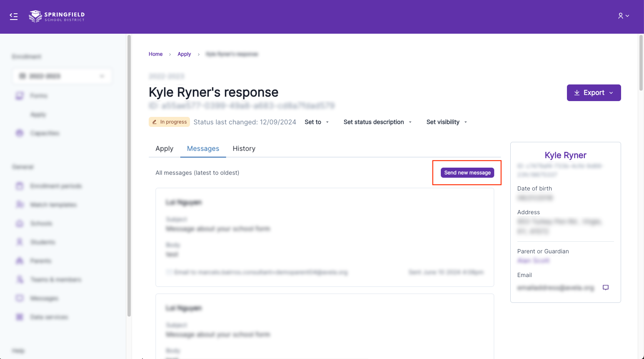This screenshot has width=644, height=359.
Task: Expand the 'Set status description' dropdown
Action: click(x=377, y=122)
